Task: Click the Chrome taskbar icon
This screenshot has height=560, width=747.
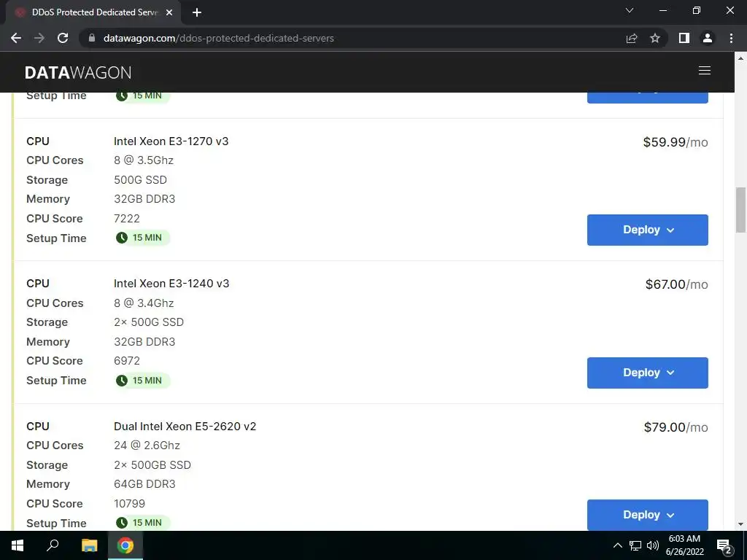Action: (125, 545)
